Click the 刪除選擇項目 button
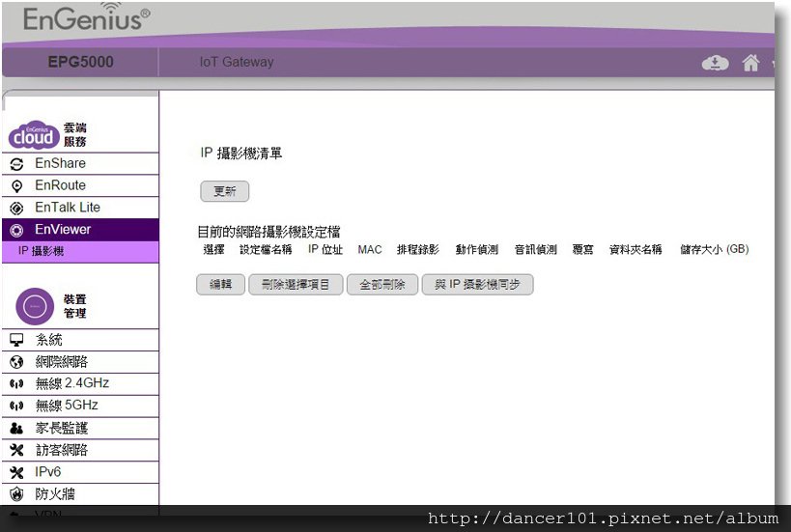791x532 pixels. tap(296, 285)
